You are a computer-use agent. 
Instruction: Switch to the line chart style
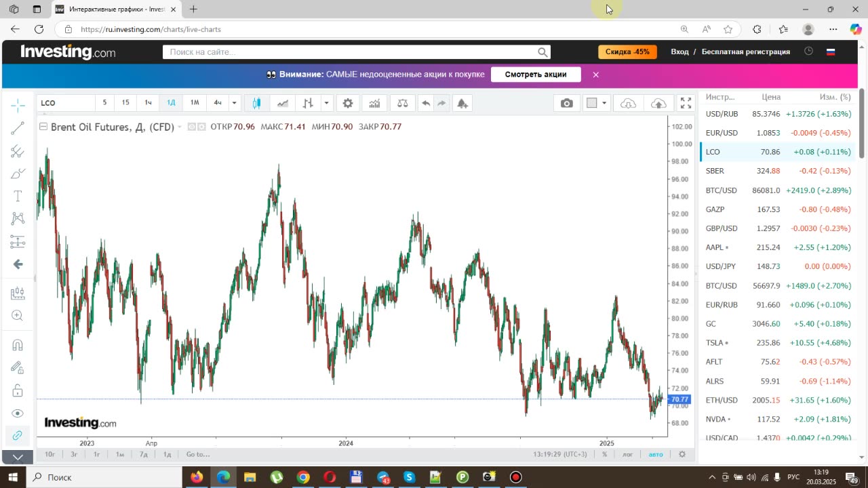pyautogui.click(x=283, y=103)
